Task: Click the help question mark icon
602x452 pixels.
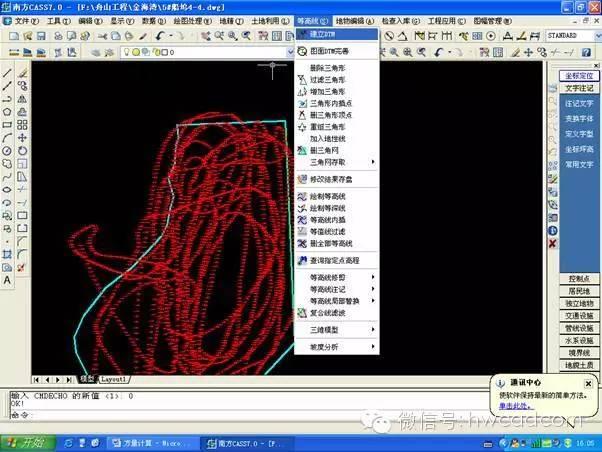Action: 586,52
